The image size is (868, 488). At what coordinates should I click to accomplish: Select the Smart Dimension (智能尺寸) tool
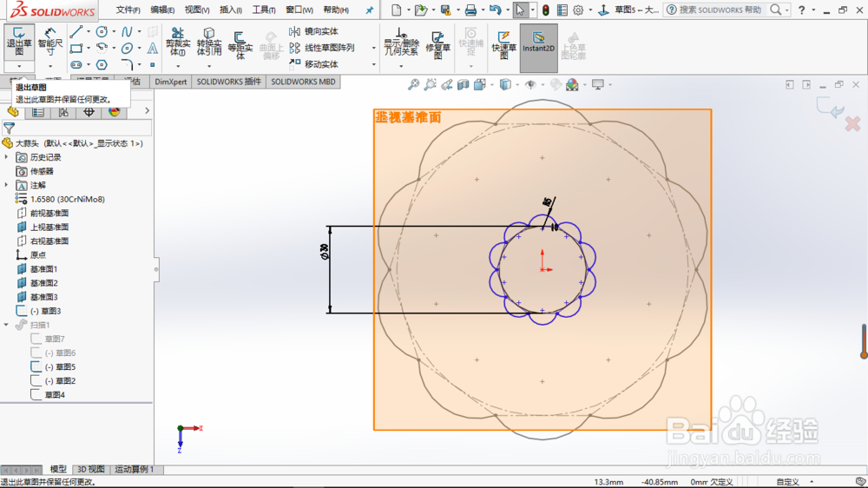(50, 42)
